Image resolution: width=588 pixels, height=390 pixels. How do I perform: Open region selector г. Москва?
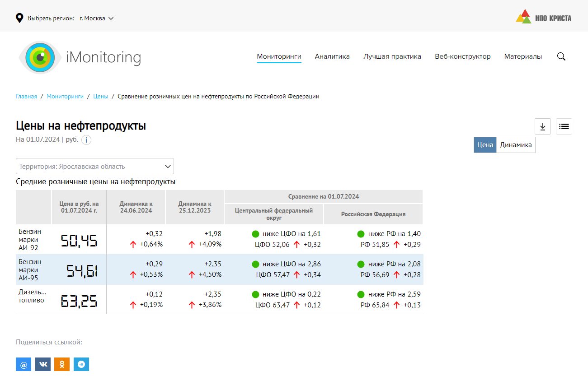click(x=96, y=19)
